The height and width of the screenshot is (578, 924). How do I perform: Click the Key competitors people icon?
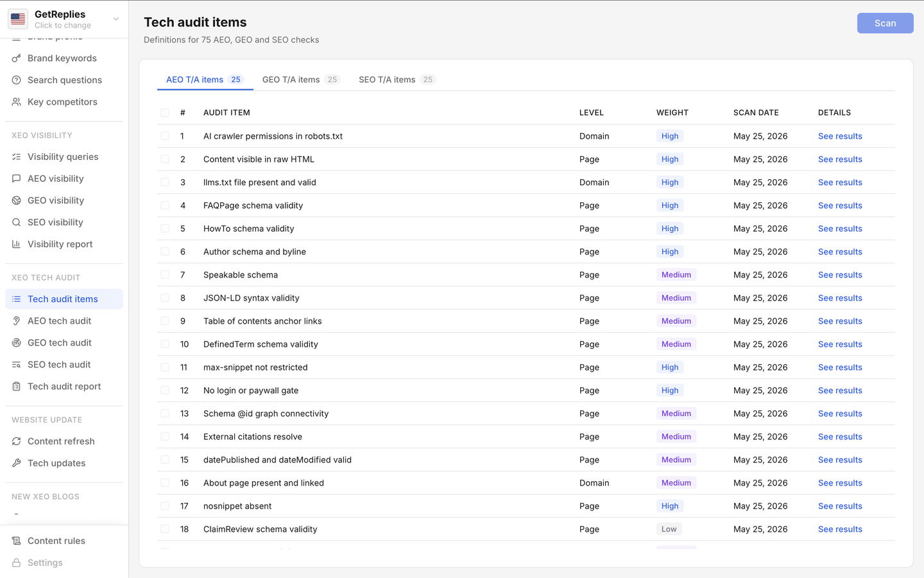click(x=17, y=102)
